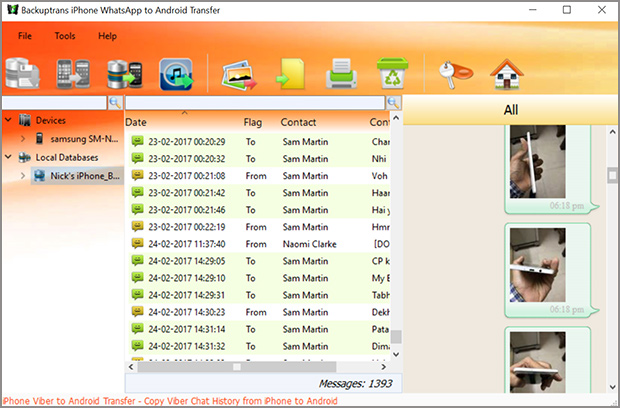Click the All header above the chat preview
The height and width of the screenshot is (408, 620).
[510, 110]
